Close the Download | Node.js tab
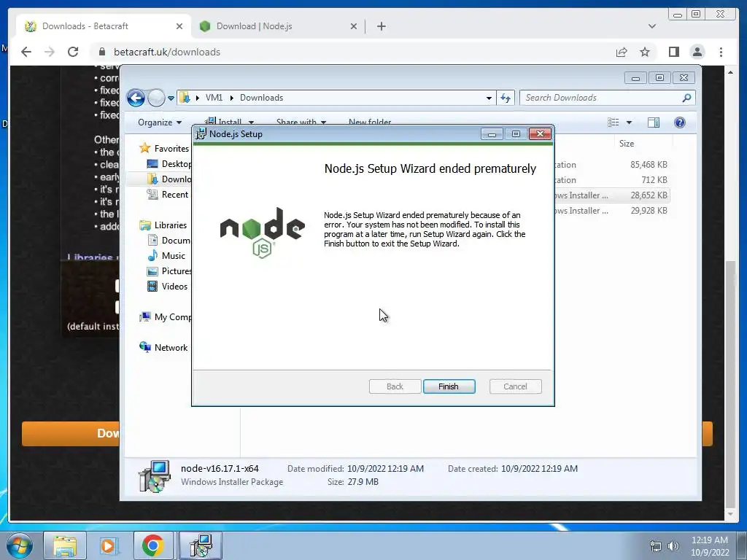 (354, 26)
